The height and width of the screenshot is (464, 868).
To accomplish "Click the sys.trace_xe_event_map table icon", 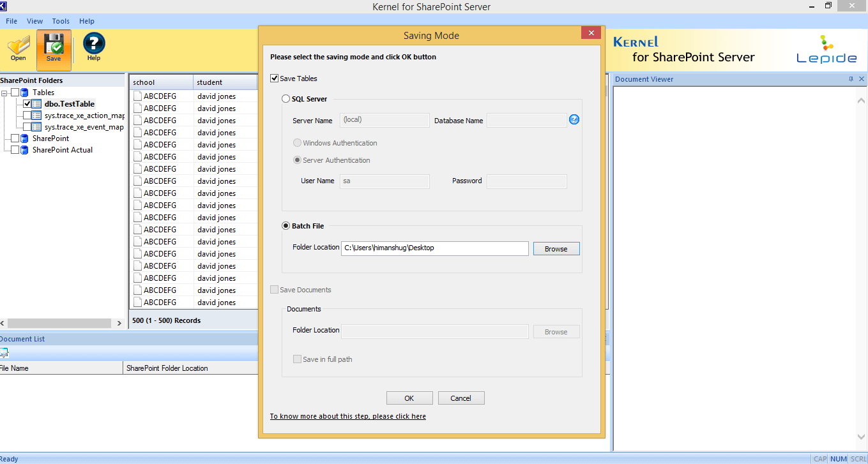I will tap(36, 127).
